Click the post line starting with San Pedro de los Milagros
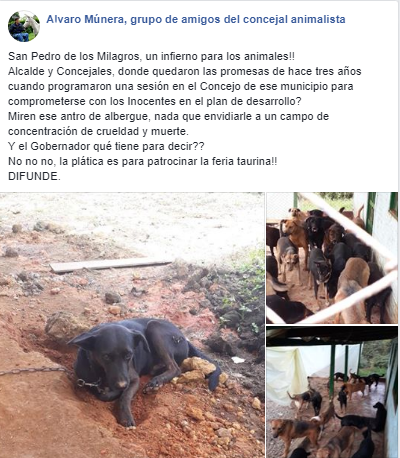Screen dimensions: 400x458 point(151,56)
